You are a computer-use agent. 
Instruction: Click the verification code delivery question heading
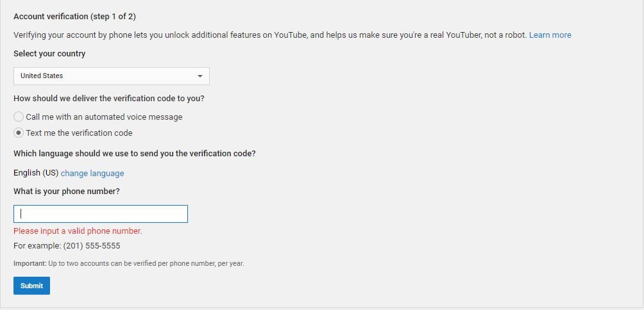click(x=109, y=99)
